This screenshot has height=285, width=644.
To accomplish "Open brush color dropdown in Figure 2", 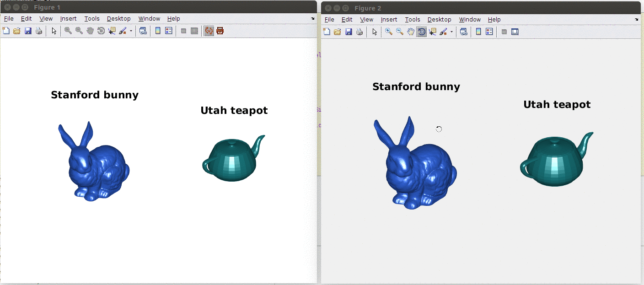I will click(x=451, y=32).
